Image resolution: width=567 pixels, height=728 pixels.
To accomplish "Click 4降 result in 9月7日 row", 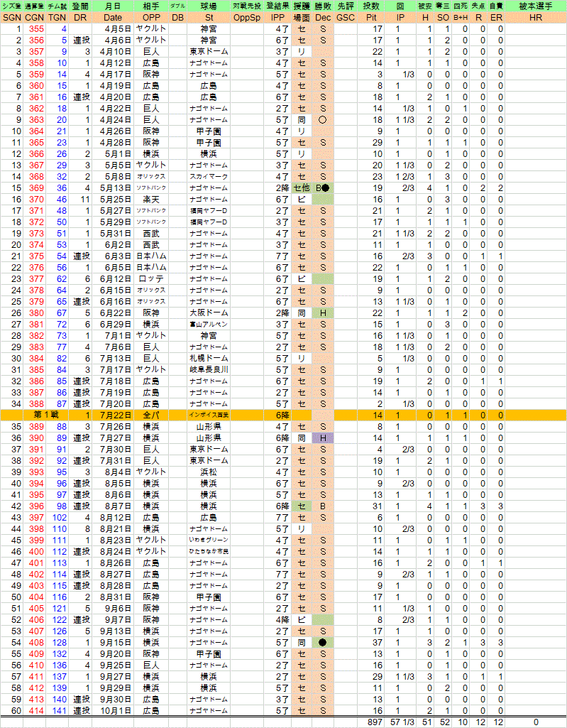I will 282,620.
